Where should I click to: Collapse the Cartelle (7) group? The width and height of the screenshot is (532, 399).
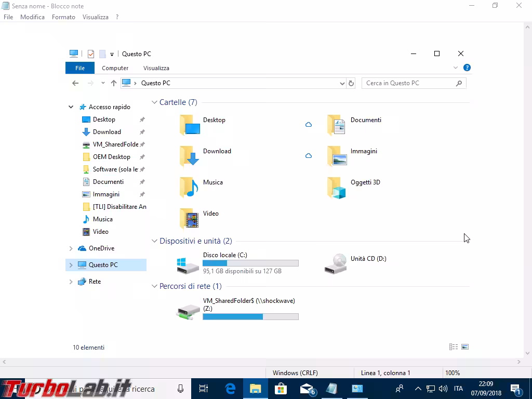154,103
